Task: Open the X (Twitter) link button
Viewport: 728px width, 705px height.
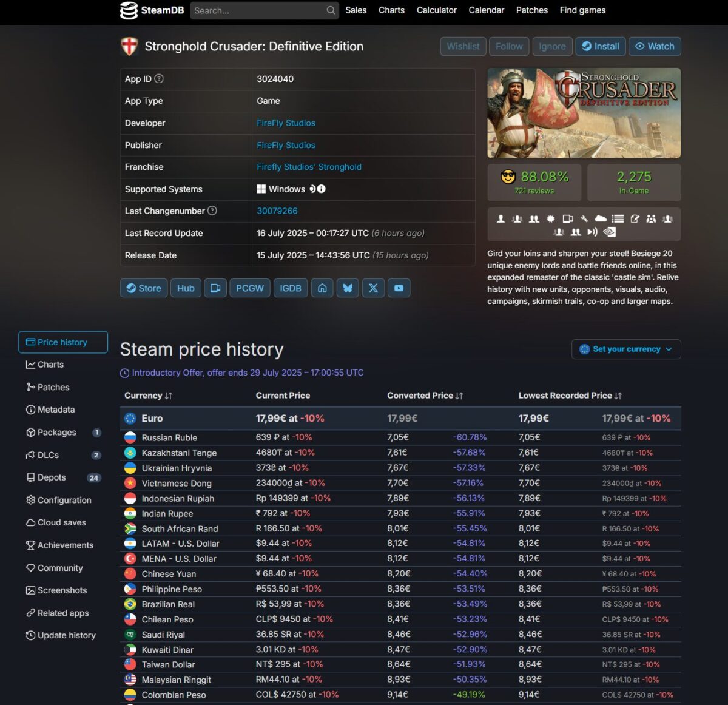Action: click(x=373, y=288)
